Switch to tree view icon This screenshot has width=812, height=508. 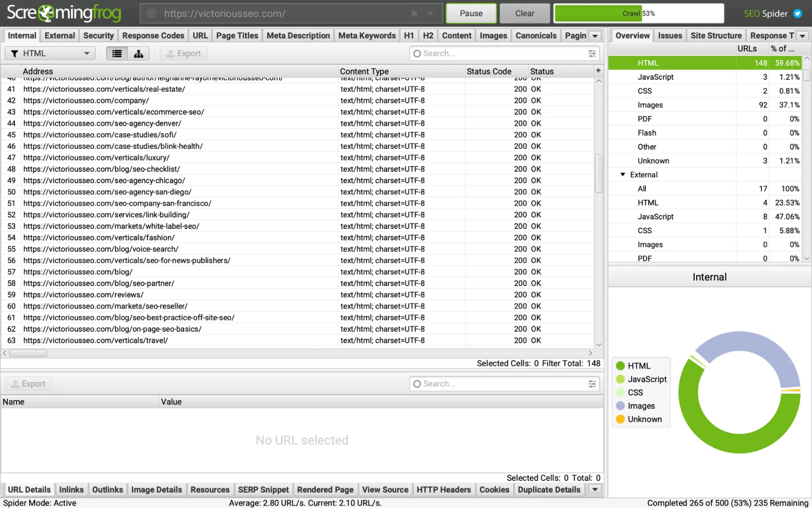pyautogui.click(x=139, y=54)
